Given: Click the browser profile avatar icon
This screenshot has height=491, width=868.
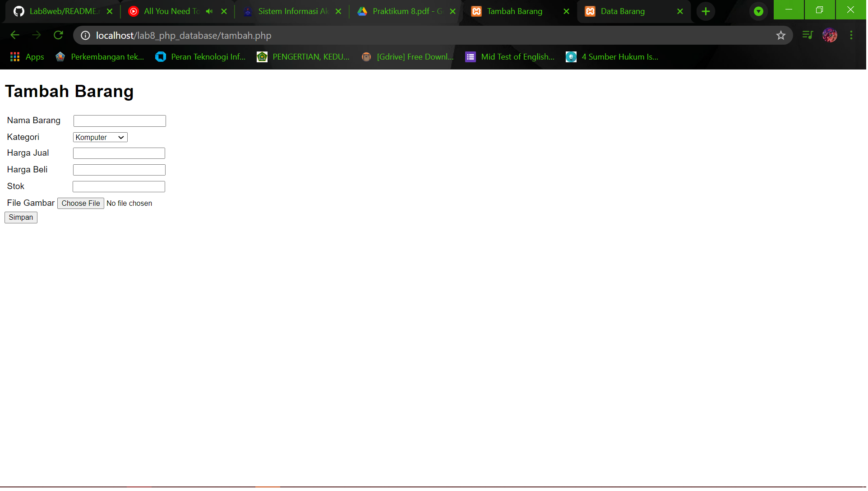Looking at the screenshot, I should [x=830, y=35].
